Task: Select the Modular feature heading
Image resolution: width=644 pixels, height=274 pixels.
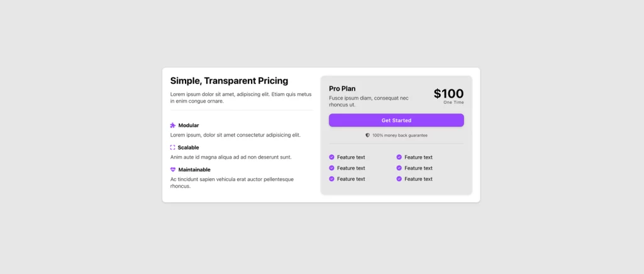Action: point(189,125)
